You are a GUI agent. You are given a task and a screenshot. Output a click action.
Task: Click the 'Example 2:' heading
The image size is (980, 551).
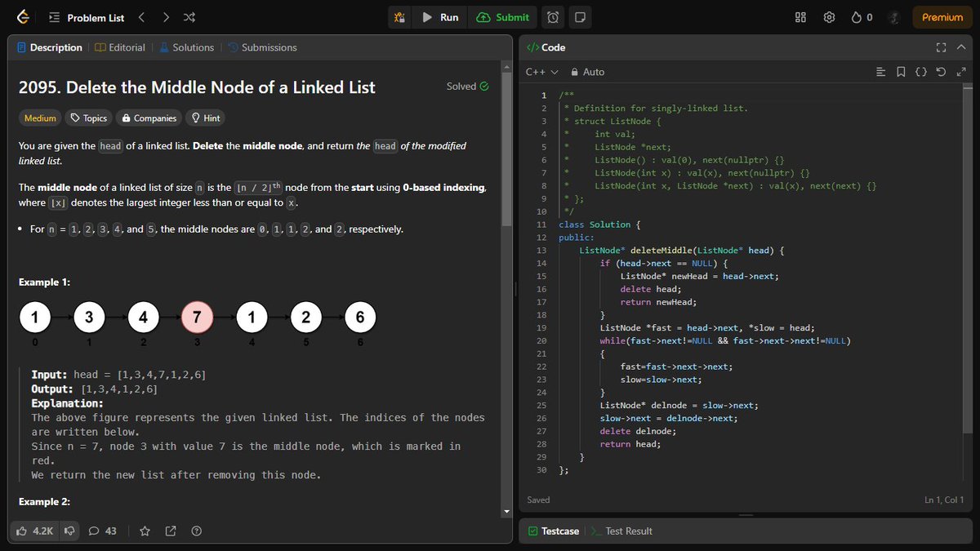45,502
